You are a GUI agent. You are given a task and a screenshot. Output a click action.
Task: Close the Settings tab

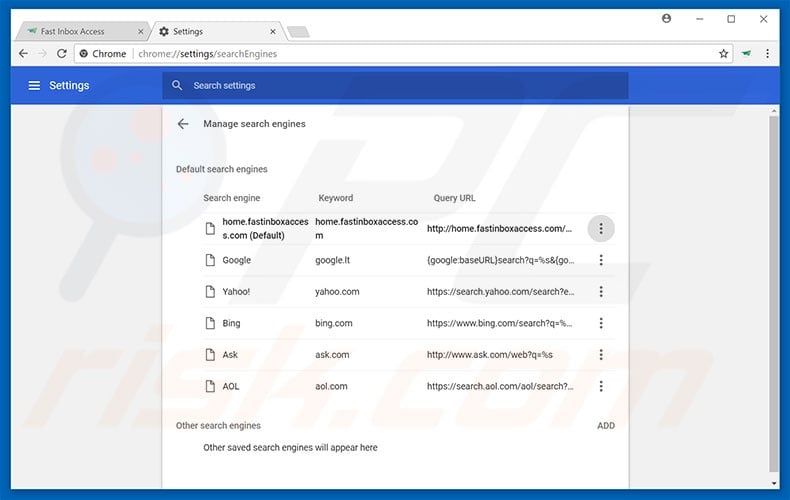(x=273, y=31)
